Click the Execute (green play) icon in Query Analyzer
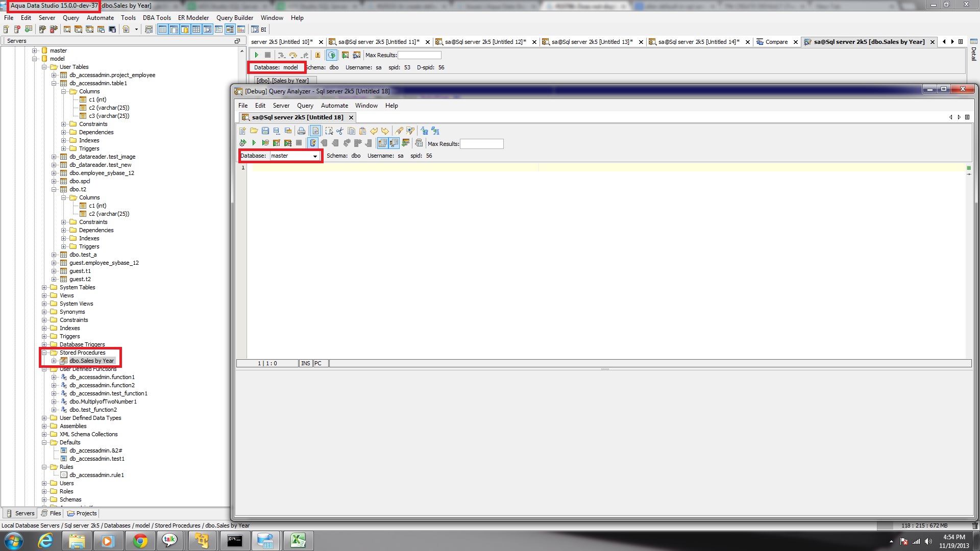The height and width of the screenshot is (551, 980). [254, 143]
